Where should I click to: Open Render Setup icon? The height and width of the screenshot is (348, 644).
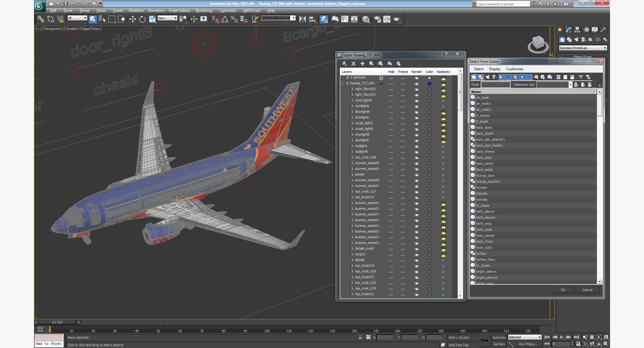[x=377, y=19]
